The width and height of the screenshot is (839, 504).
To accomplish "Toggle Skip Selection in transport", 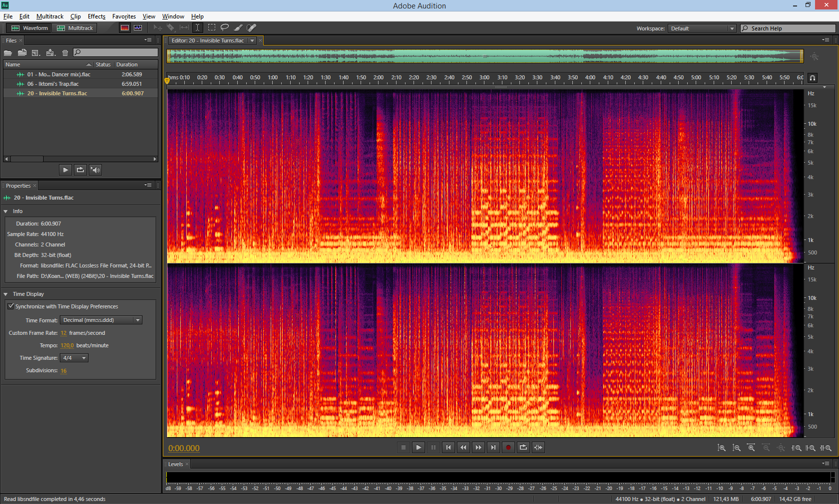I will pyautogui.click(x=538, y=448).
